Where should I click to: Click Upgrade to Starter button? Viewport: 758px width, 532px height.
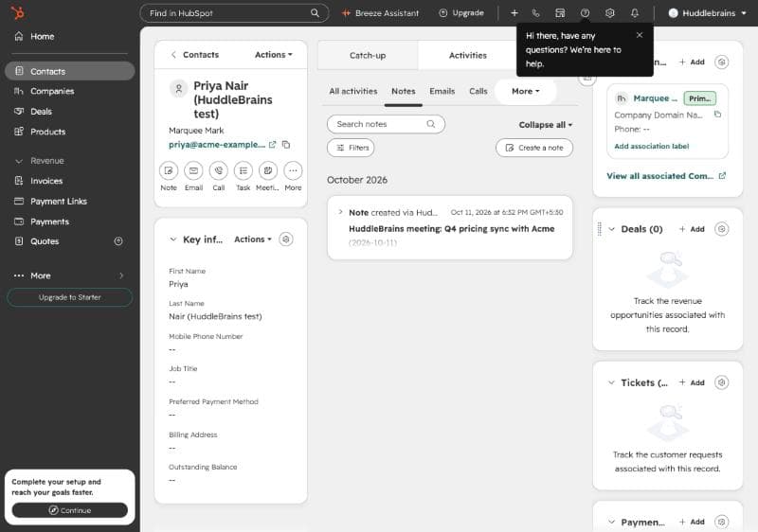[69, 297]
